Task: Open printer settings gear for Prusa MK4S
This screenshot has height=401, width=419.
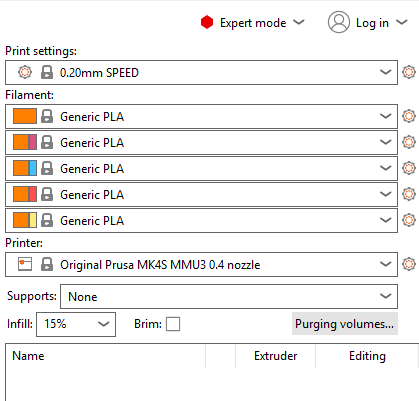Action: (x=409, y=264)
